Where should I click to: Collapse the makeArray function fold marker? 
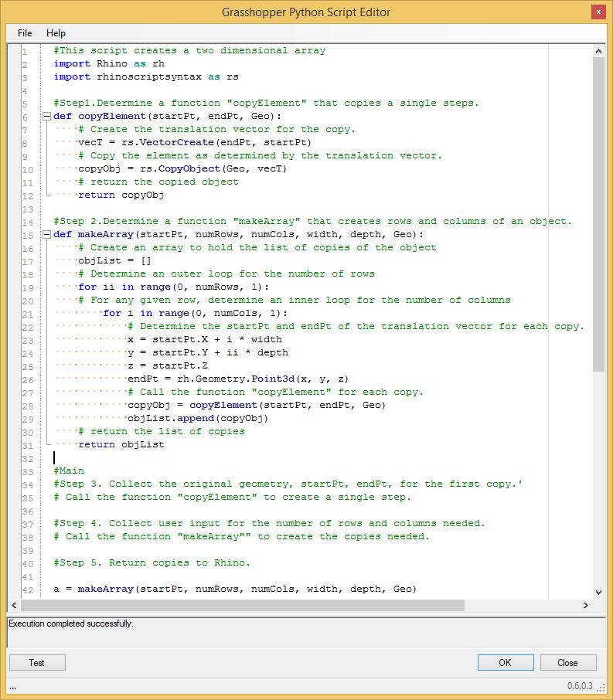46,235
